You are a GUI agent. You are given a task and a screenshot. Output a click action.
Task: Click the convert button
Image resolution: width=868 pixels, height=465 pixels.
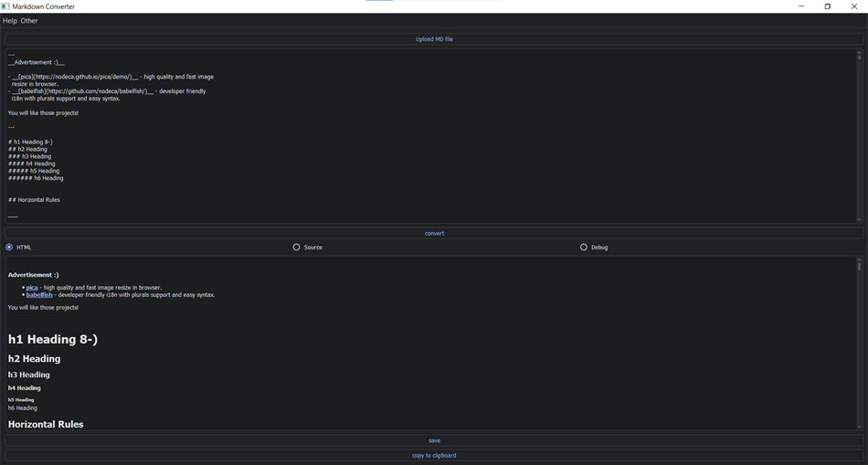434,233
